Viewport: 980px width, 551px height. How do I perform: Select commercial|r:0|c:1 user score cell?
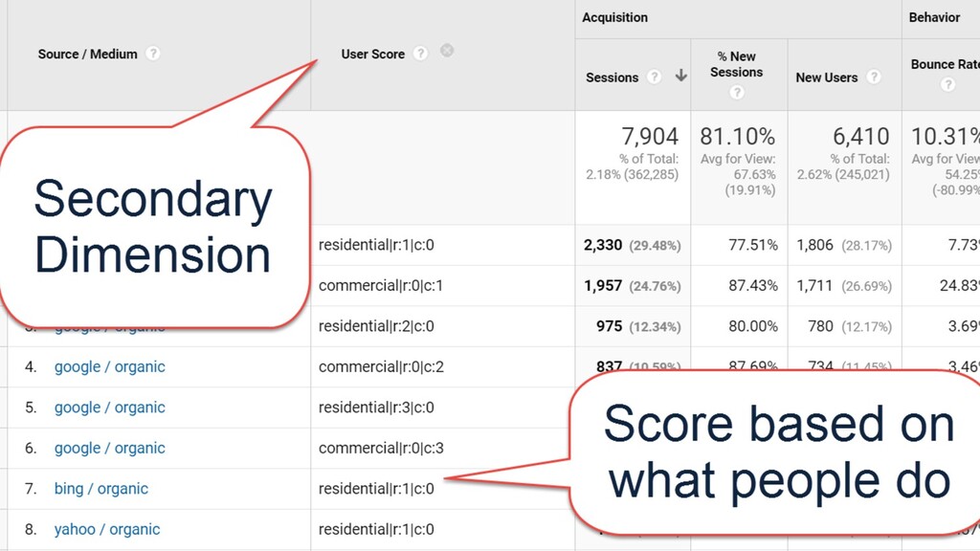[x=381, y=285]
